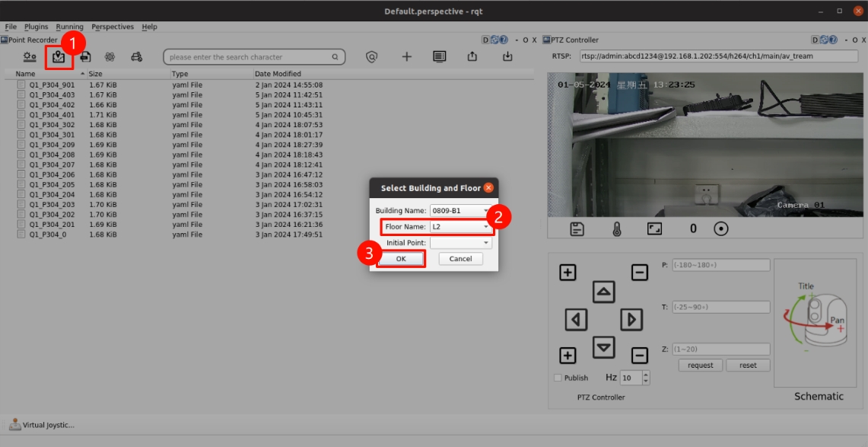
Task: Open the Building Name dropdown
Action: (461, 210)
